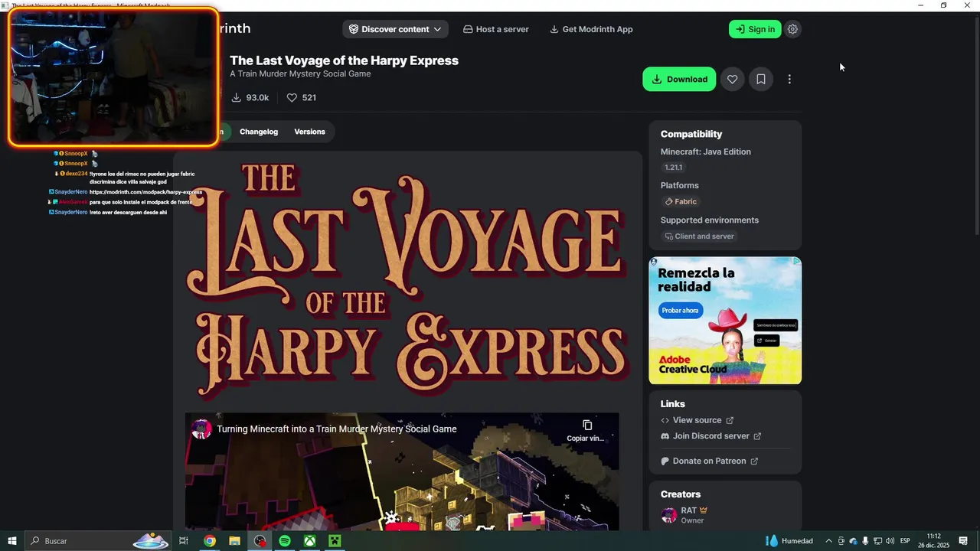Image resolution: width=980 pixels, height=551 pixels.
Task: Click the Discord logo icon in Links
Action: 665,436
